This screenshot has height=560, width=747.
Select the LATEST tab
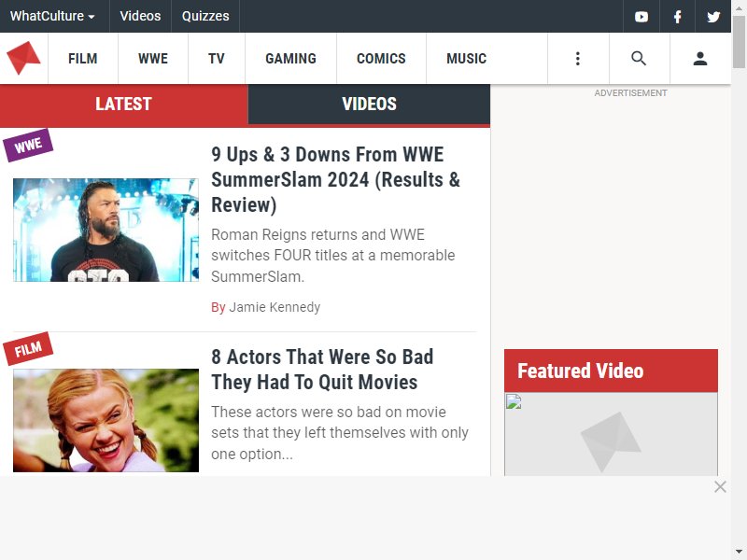click(124, 104)
